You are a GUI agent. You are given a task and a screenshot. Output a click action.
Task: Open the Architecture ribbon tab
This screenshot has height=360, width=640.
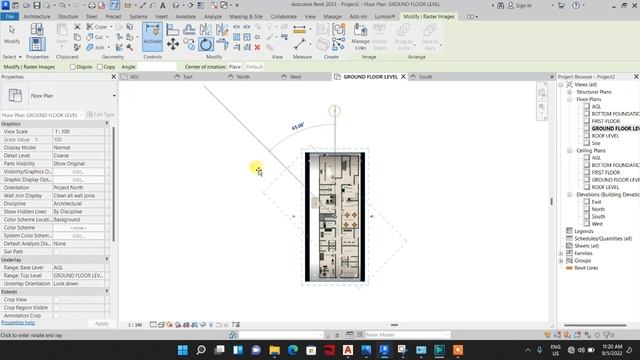tap(37, 17)
